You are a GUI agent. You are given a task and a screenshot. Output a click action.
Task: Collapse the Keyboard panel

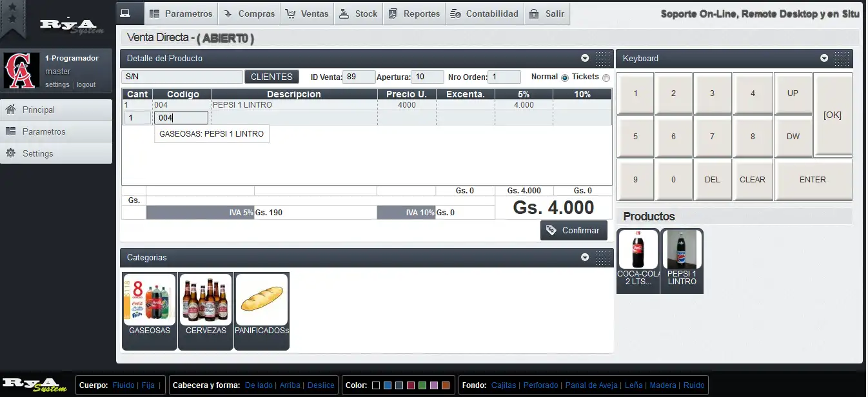point(824,58)
